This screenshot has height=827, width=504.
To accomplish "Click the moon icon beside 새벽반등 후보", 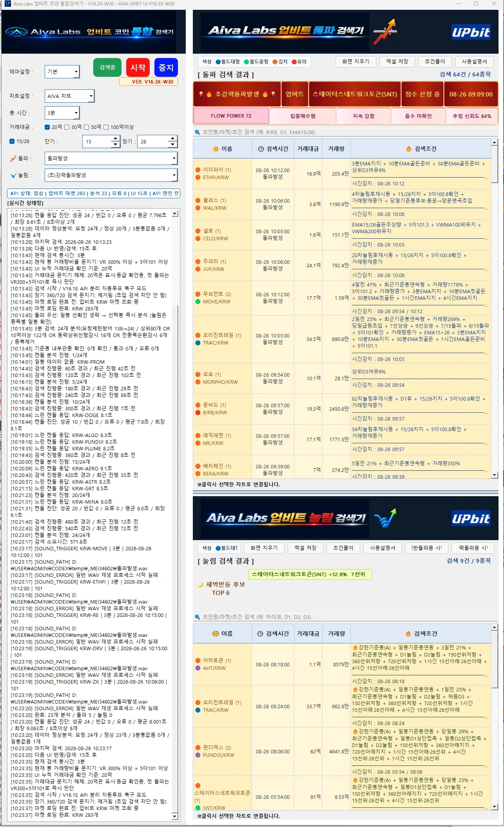I will (201, 584).
